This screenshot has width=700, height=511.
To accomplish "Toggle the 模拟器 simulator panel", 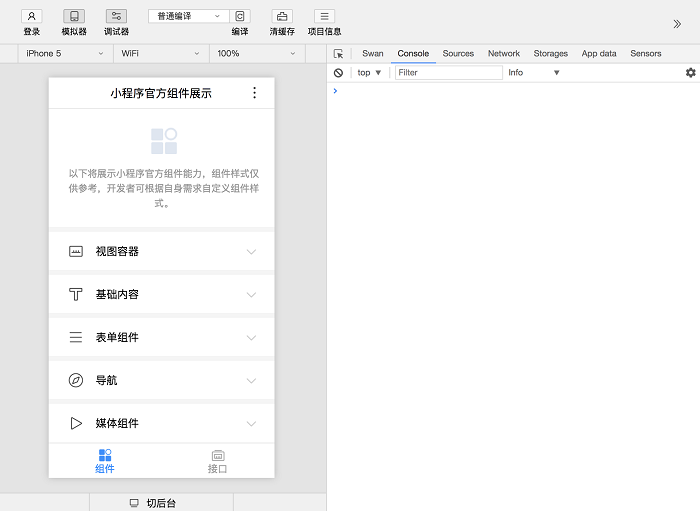I will (x=74, y=17).
